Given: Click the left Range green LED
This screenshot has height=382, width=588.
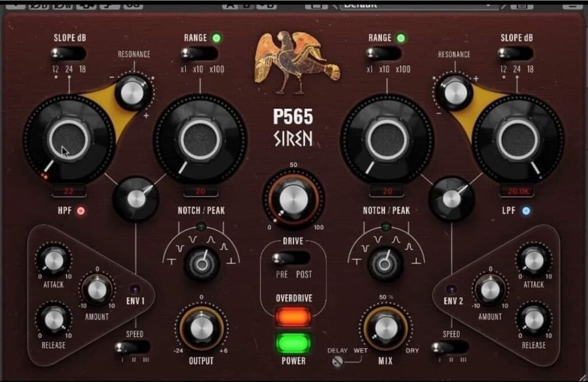Looking at the screenshot, I should click(x=216, y=38).
